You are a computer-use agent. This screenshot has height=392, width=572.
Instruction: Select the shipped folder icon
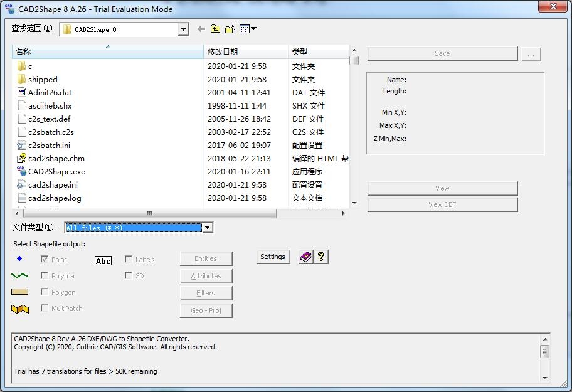point(21,79)
